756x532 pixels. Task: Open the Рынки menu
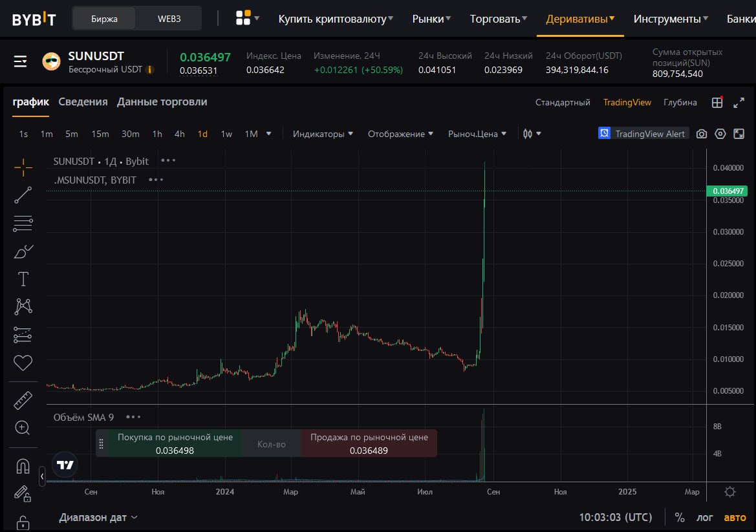coord(431,19)
